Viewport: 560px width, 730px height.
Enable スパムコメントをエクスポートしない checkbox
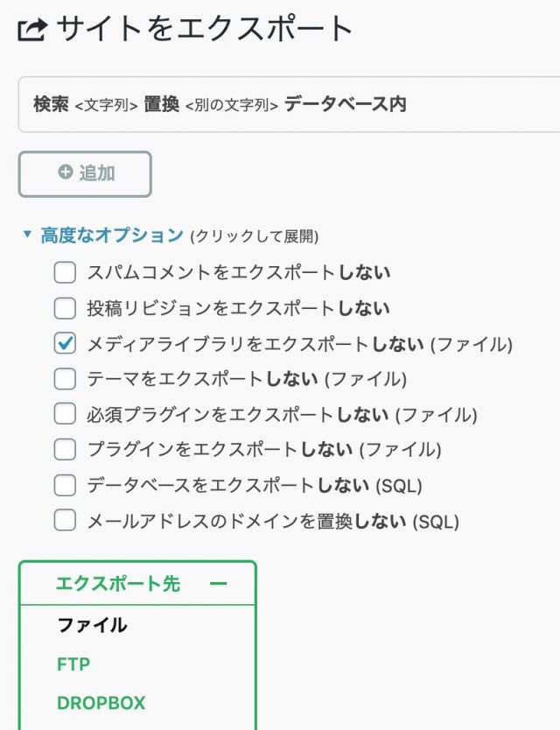pyautogui.click(x=65, y=273)
